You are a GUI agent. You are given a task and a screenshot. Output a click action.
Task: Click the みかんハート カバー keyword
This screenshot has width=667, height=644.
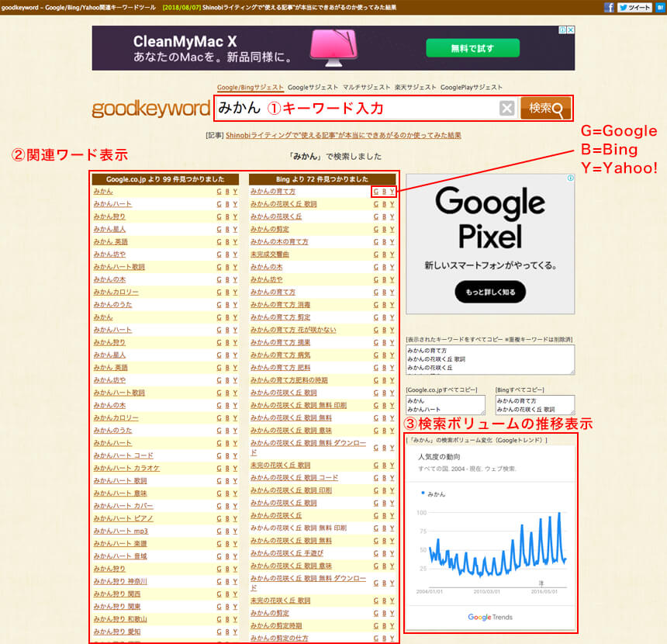click(x=123, y=506)
